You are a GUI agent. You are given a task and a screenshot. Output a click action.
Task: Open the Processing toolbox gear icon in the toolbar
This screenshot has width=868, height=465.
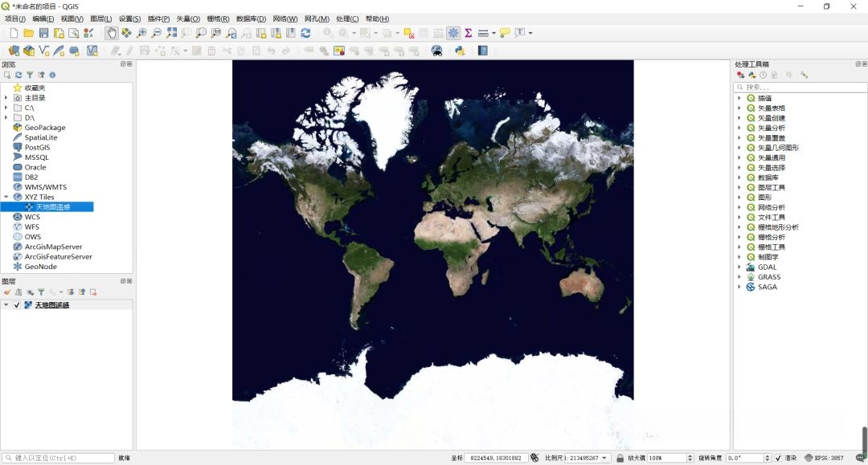tap(453, 33)
